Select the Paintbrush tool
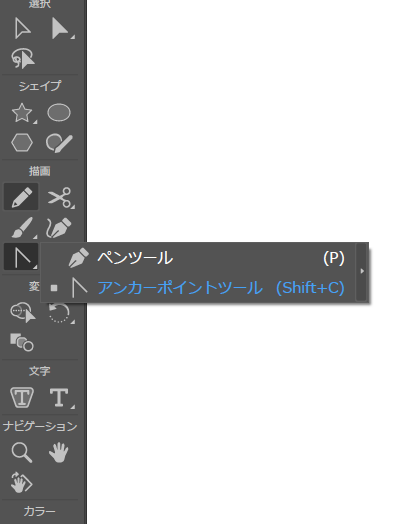Viewport: 410px width, 524px height. tap(23, 228)
